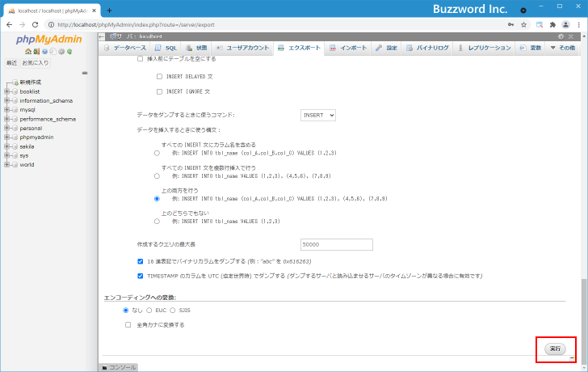Select the なし encoding radio
Image resolution: width=588 pixels, height=372 pixels.
[x=126, y=310]
